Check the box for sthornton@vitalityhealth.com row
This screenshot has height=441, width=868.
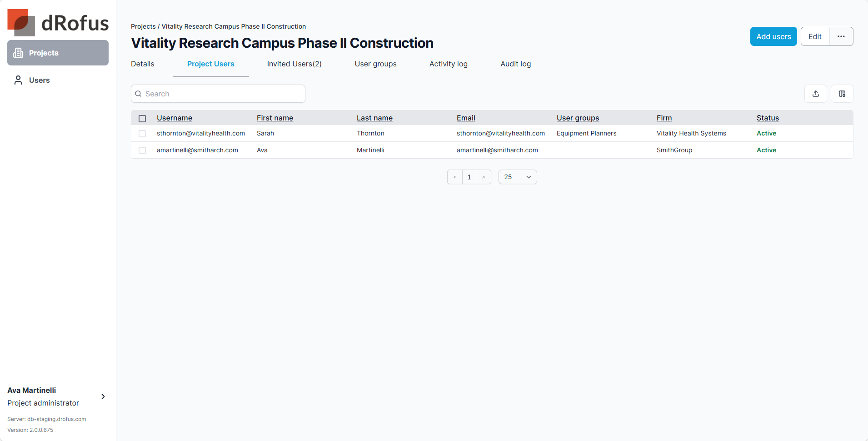pos(142,134)
